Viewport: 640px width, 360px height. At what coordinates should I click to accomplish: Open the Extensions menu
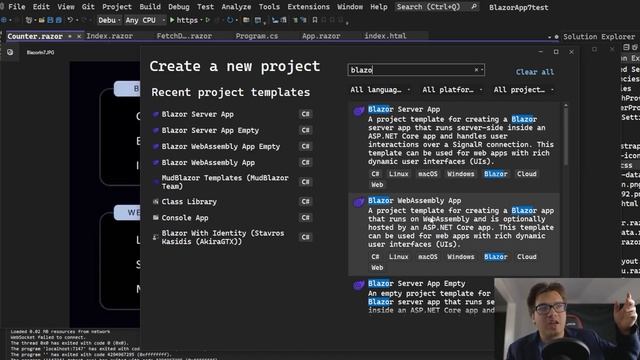point(308,7)
